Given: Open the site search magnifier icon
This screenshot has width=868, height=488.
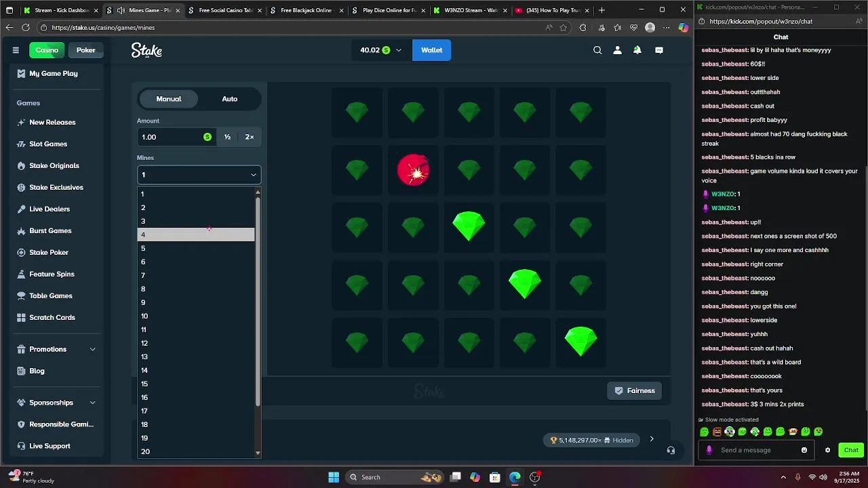Looking at the screenshot, I should (x=597, y=50).
